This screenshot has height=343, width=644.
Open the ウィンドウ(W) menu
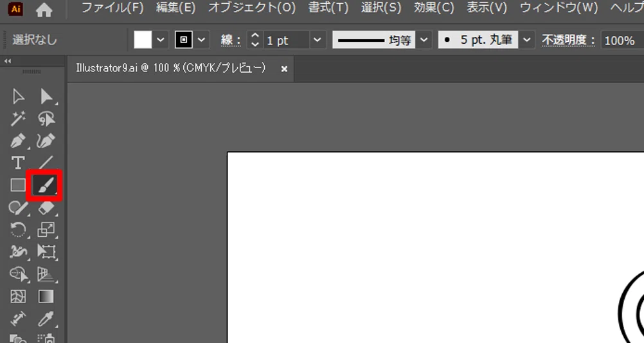[559, 8]
